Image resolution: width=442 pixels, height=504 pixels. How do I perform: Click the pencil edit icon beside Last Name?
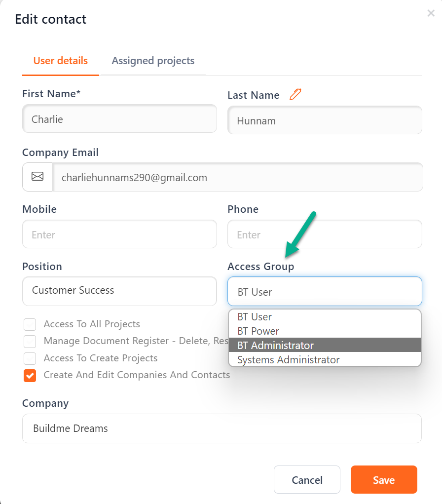(x=295, y=94)
